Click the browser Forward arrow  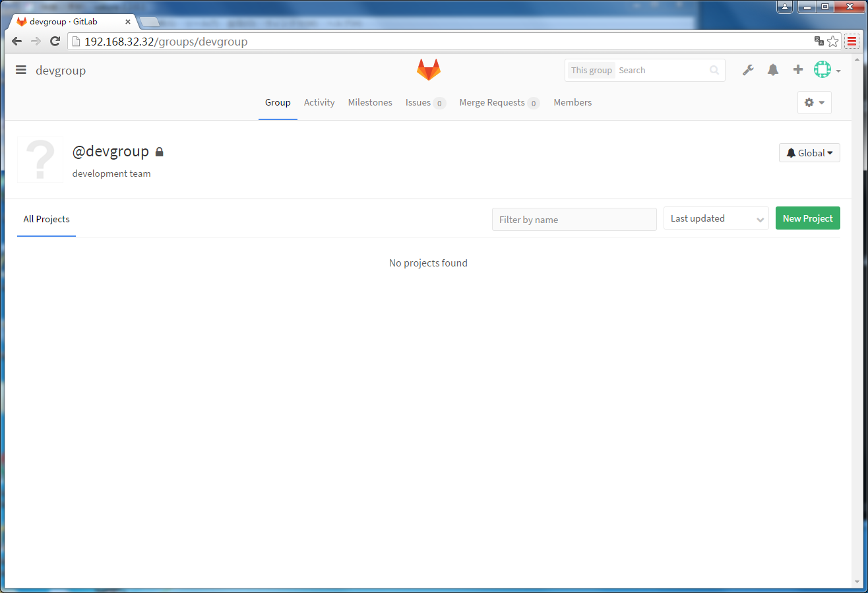[x=36, y=41]
